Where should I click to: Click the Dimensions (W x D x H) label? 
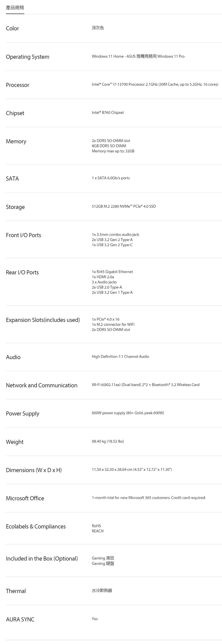tap(34, 470)
